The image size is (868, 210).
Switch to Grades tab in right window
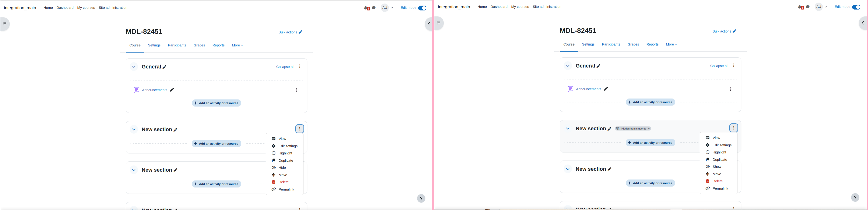point(633,45)
